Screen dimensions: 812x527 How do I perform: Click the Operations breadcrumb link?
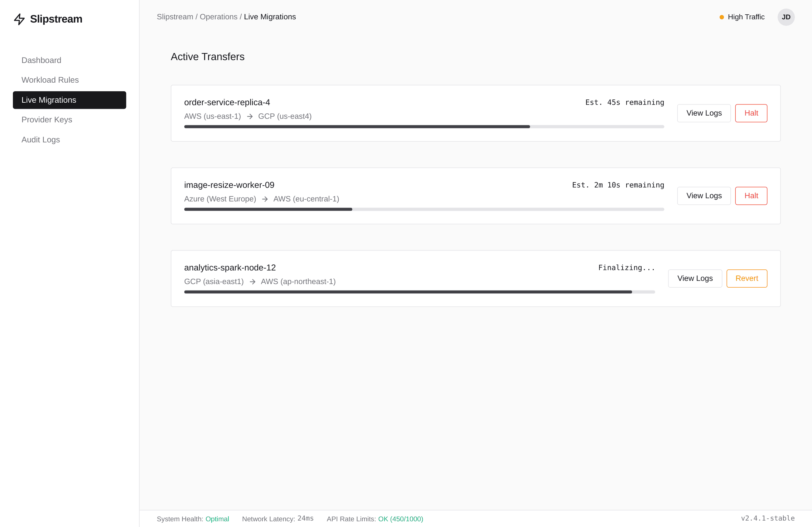[218, 17]
